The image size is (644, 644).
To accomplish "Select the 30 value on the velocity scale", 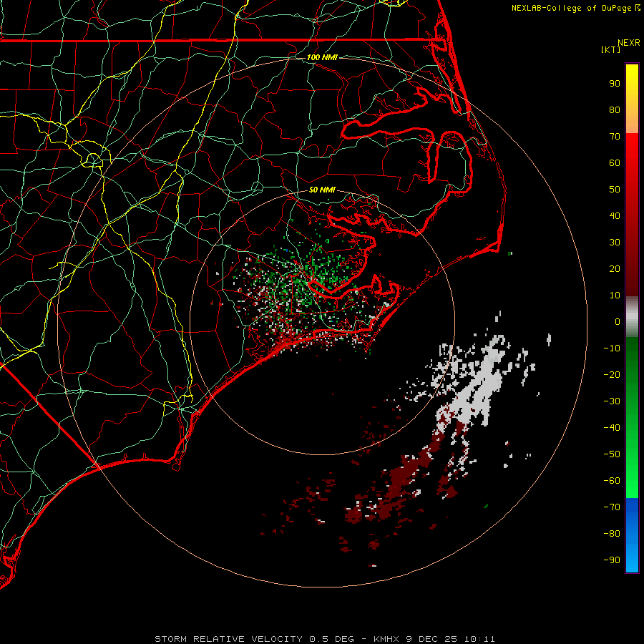I will point(615,243).
